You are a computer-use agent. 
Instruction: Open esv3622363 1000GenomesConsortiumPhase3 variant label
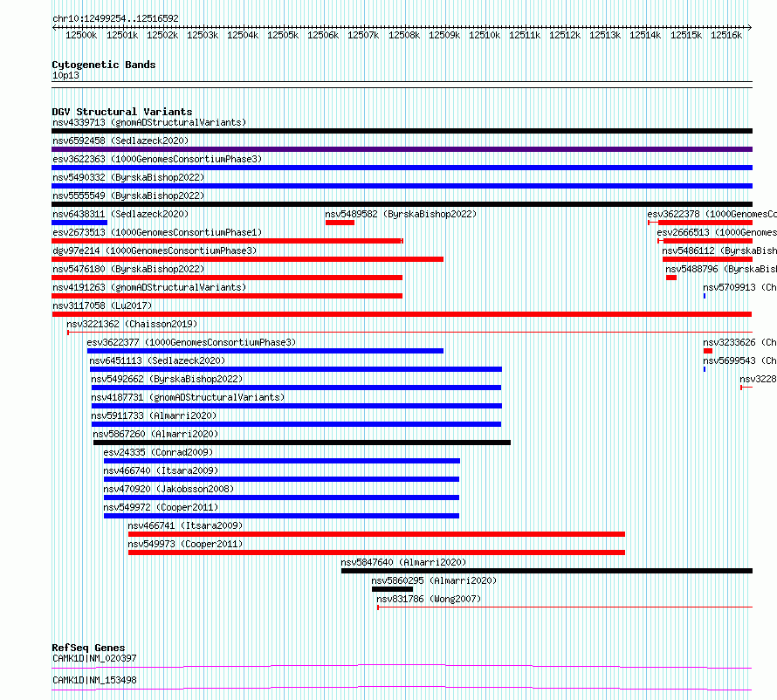point(157,159)
